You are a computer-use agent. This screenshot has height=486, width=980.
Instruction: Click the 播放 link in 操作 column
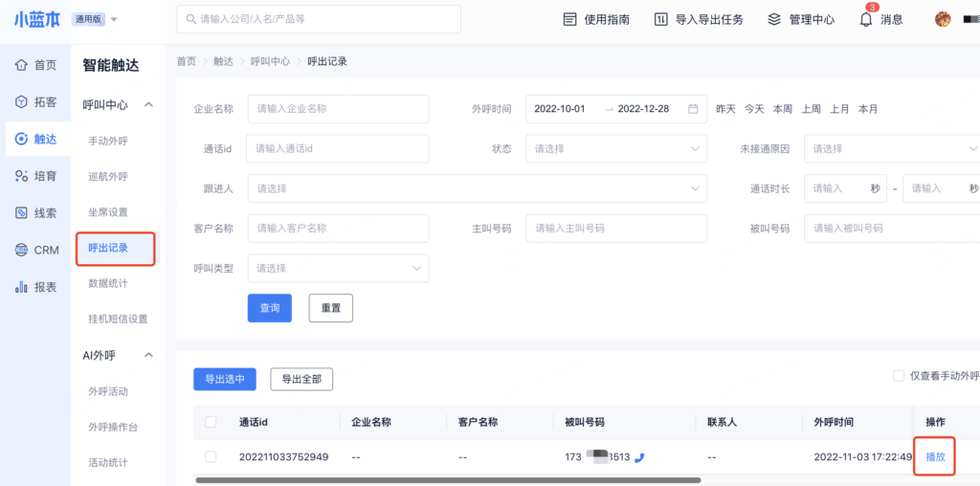point(935,457)
